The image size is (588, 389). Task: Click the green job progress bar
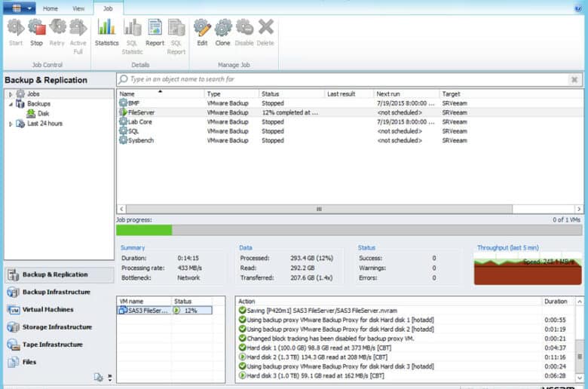[144, 230]
